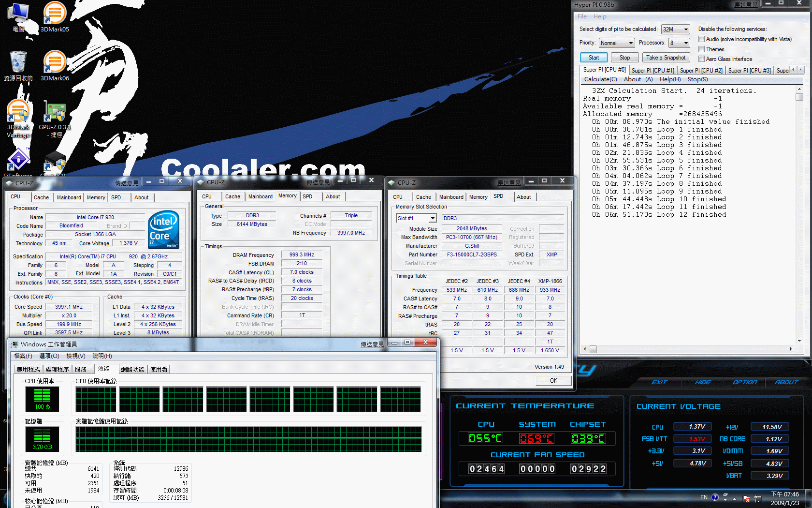Open the Help menu in the Hyper PI menu bar

click(x=600, y=16)
